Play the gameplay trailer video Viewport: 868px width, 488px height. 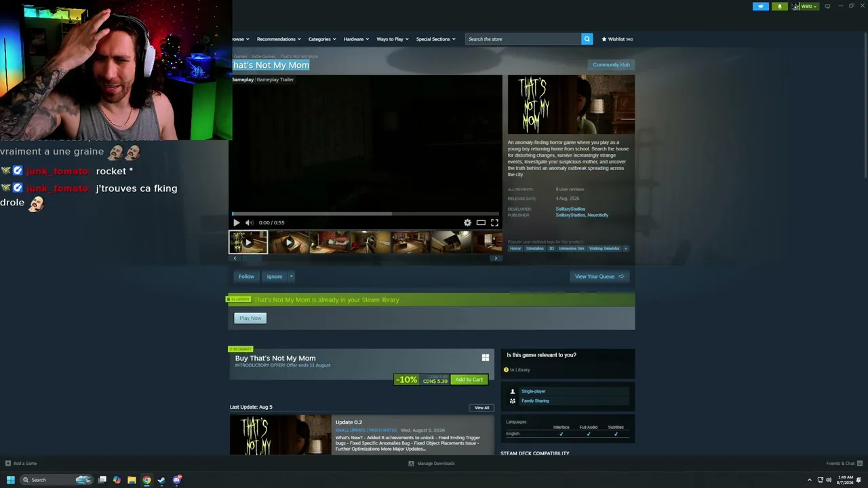pos(236,222)
